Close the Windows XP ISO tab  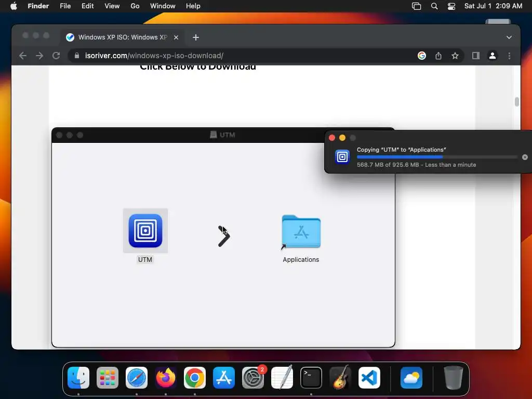[176, 37]
